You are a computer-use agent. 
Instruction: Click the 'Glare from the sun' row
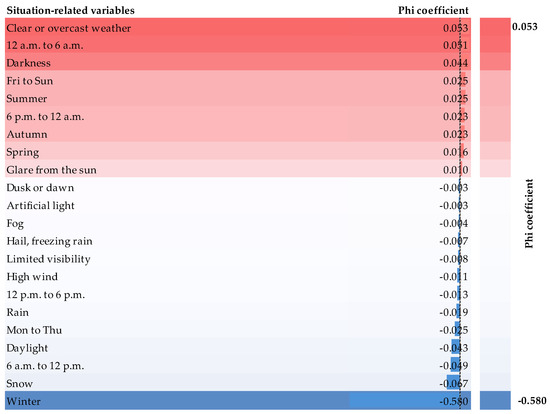pos(238,170)
